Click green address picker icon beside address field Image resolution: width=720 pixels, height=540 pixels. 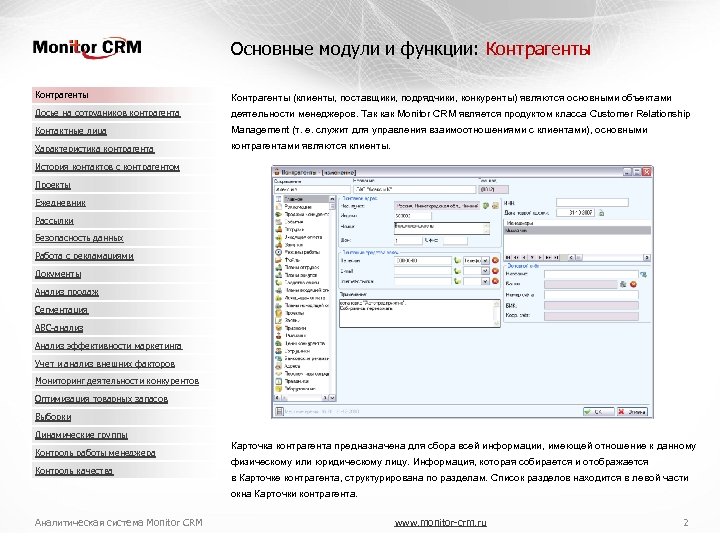486,206
